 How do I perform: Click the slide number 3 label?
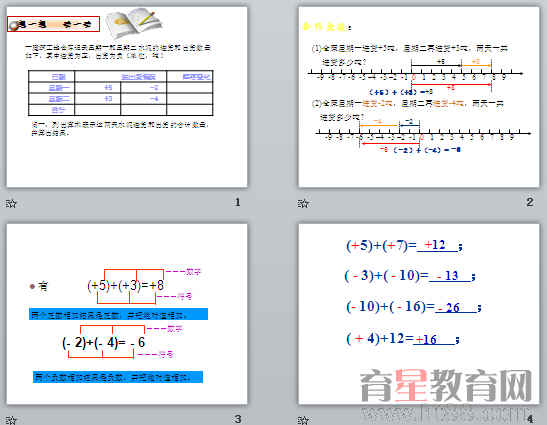tap(238, 419)
